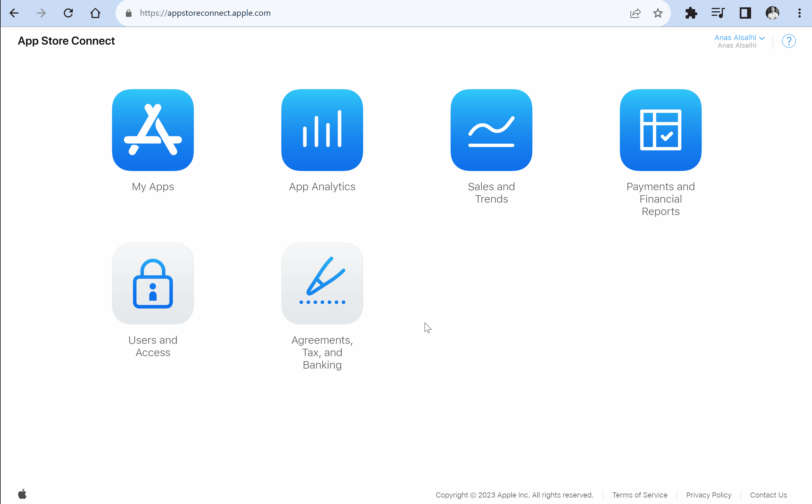Open the Privacy Policy link
812x504 pixels.
point(709,495)
